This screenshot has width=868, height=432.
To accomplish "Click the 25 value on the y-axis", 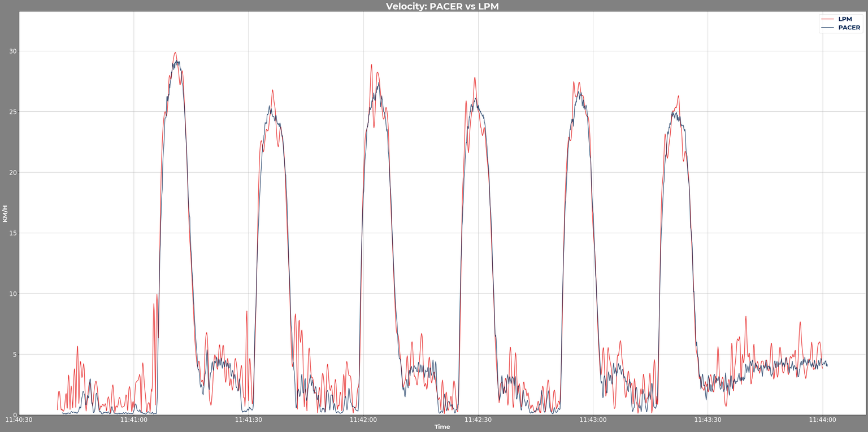I will click(12, 112).
